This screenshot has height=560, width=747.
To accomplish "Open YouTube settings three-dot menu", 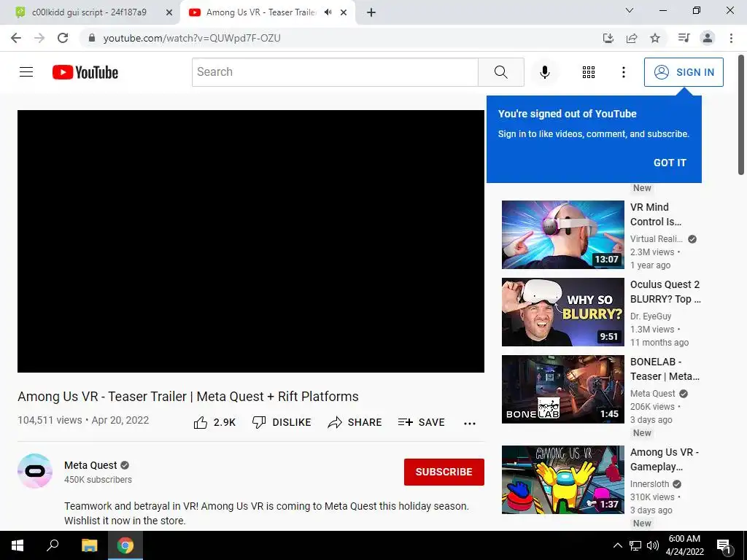I will pyautogui.click(x=623, y=72).
